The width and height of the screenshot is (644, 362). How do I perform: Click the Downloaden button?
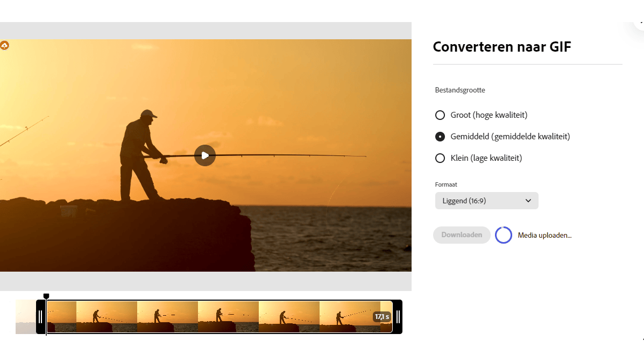(462, 235)
